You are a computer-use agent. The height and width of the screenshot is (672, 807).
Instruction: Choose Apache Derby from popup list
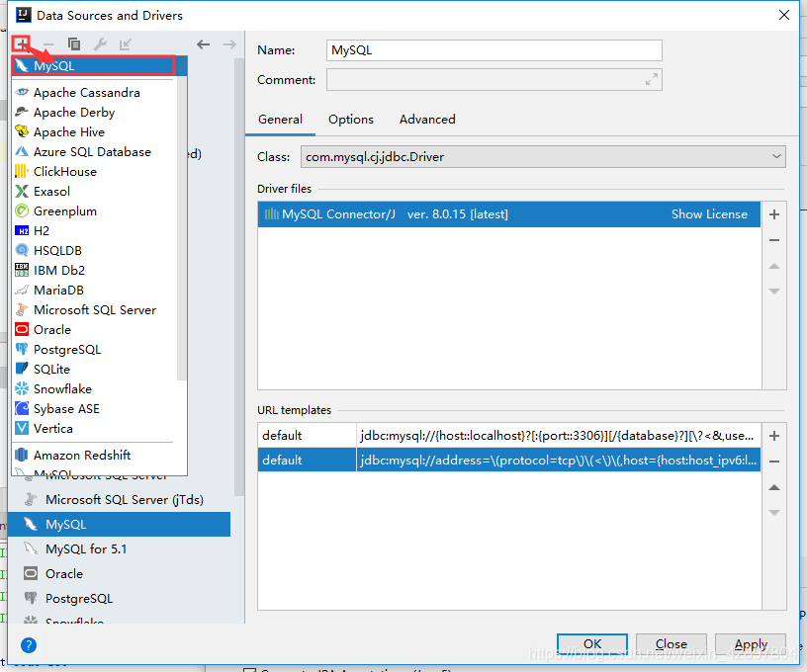(94, 112)
